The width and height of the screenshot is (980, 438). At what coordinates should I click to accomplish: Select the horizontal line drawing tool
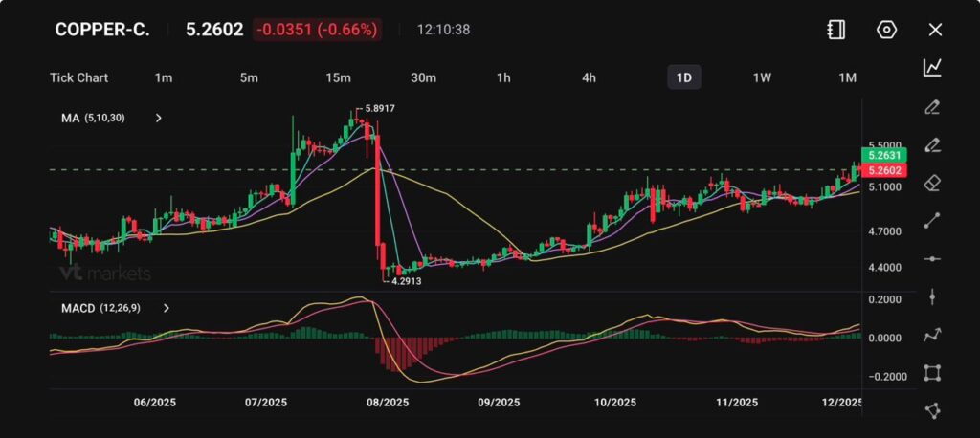click(932, 259)
